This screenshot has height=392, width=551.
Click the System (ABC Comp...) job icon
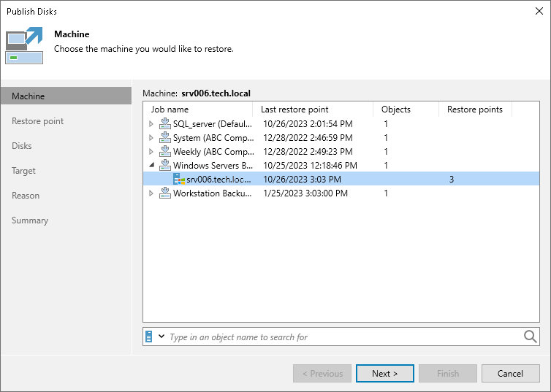165,137
